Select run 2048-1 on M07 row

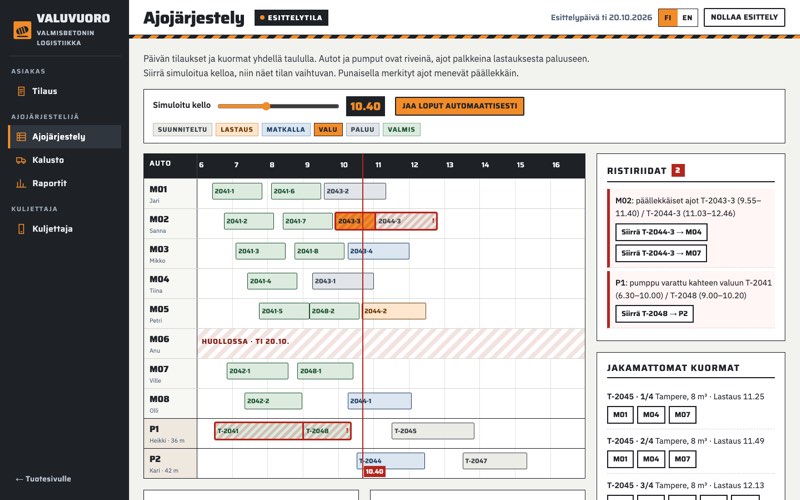pyautogui.click(x=326, y=371)
